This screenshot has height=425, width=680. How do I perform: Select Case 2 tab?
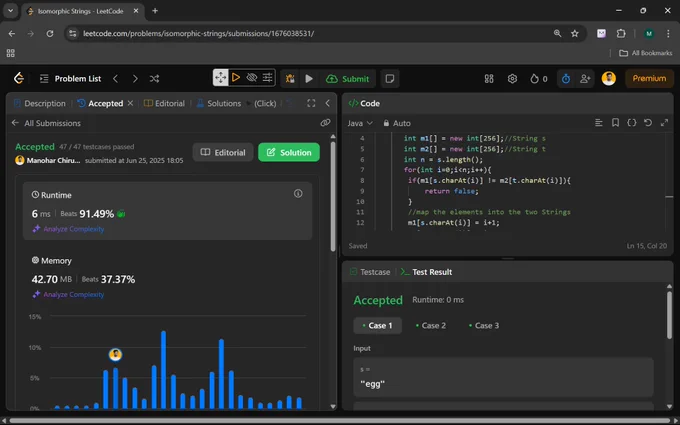(431, 325)
